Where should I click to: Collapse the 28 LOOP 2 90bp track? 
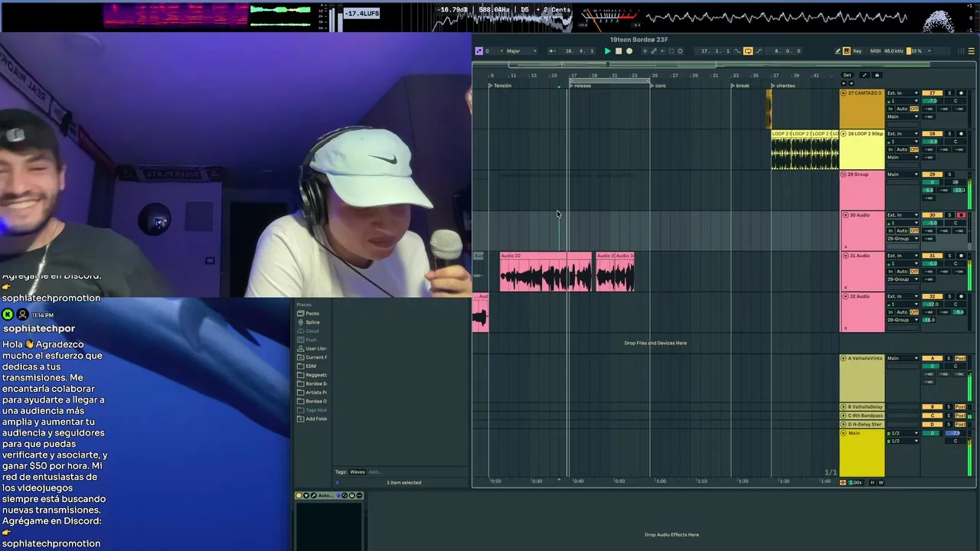(844, 134)
